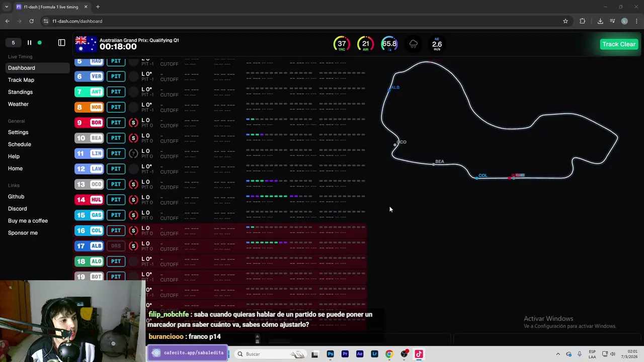Viewport: 644px width, 362px height.
Task: Click unknown tyre icon in LIN row
Action: 133,153
